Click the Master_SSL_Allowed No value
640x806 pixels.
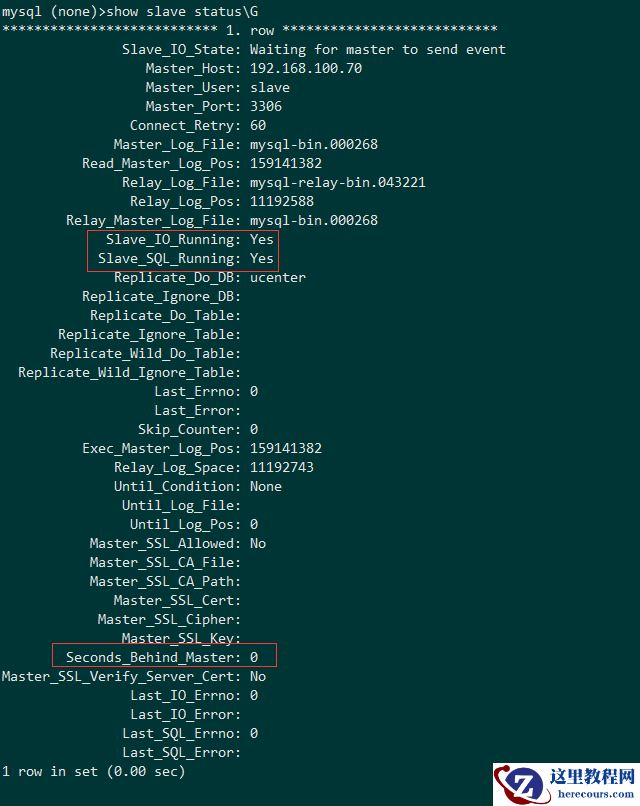pyautogui.click(x=258, y=543)
